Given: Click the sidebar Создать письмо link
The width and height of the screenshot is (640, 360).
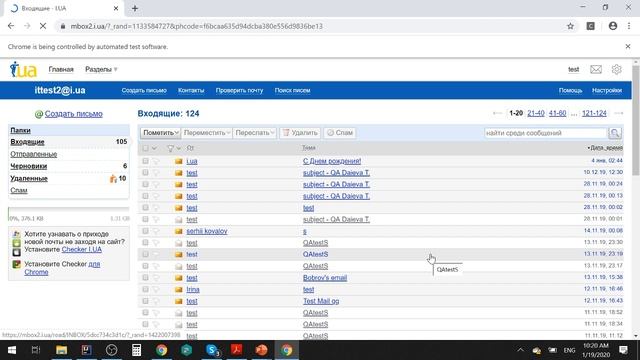Looking at the screenshot, I should (73, 114).
